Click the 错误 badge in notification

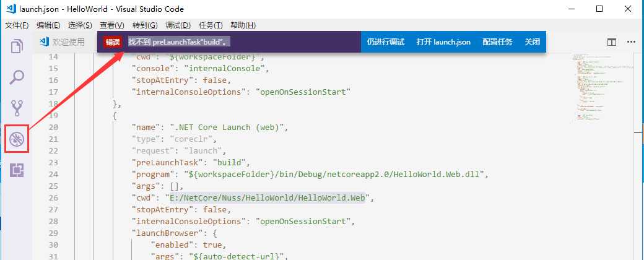click(113, 42)
